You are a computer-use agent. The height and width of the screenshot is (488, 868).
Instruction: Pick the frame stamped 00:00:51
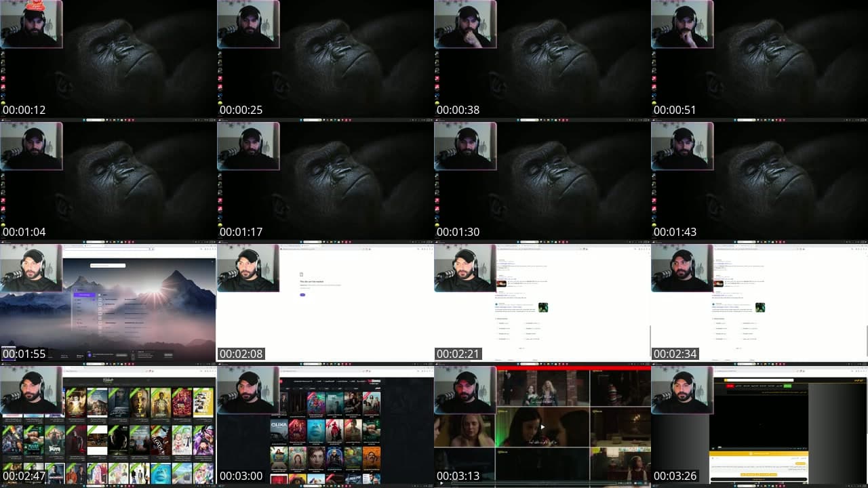tap(759, 61)
